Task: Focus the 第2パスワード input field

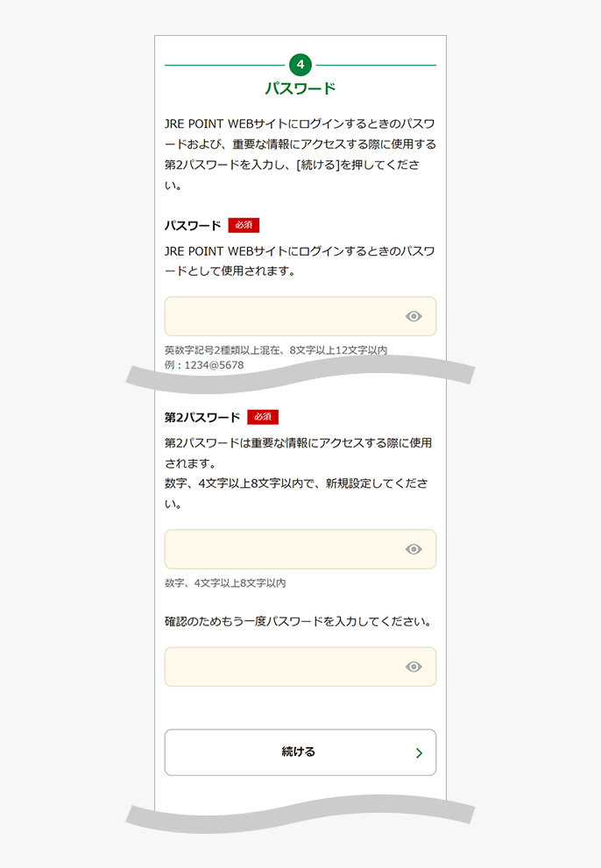Action: [300, 549]
